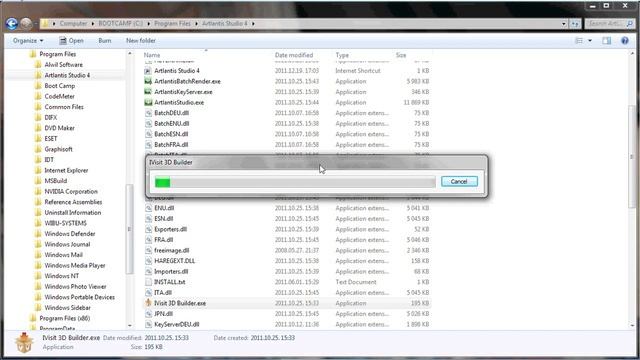Select Computer in the address breadcrumb
Image resolution: width=640 pixels, height=360 pixels.
73,24
